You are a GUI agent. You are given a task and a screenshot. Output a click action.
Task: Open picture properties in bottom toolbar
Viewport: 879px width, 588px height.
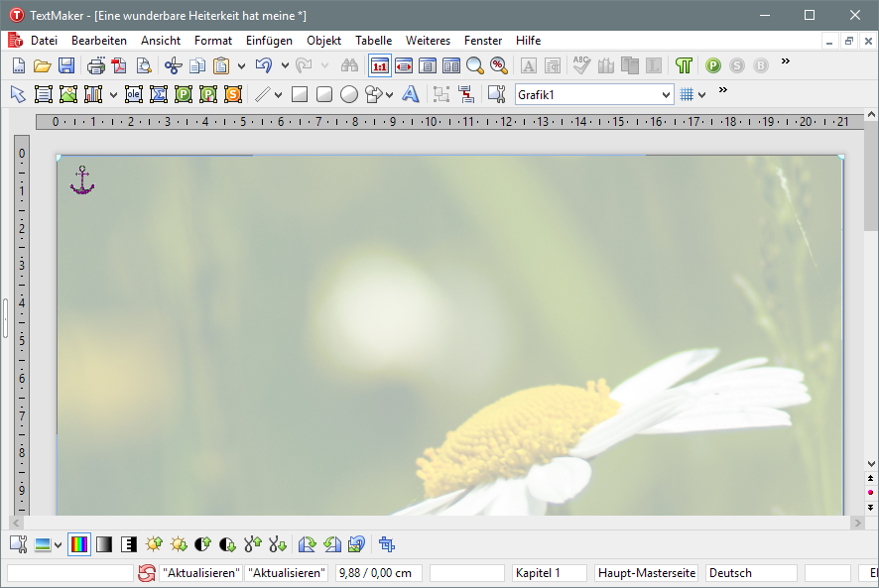tap(19, 544)
